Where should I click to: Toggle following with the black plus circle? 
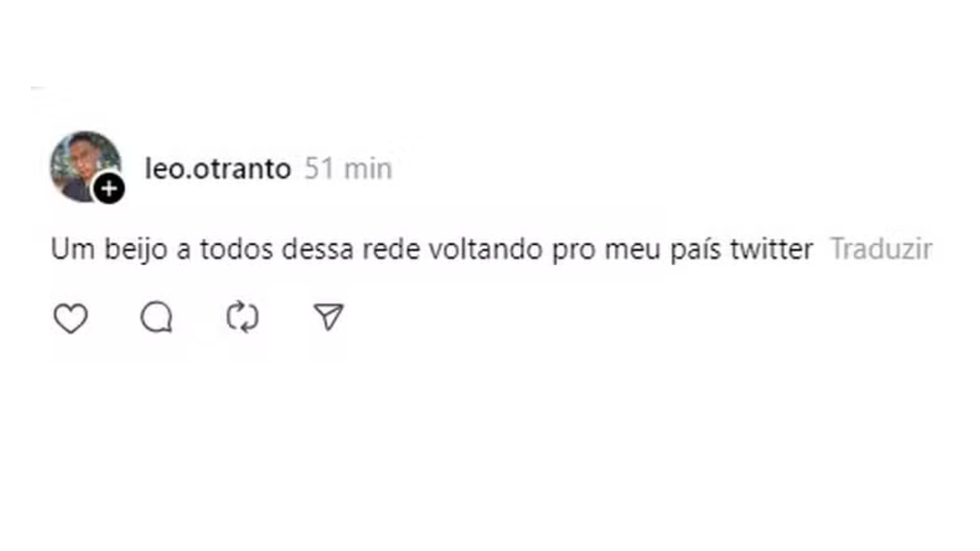tap(109, 189)
